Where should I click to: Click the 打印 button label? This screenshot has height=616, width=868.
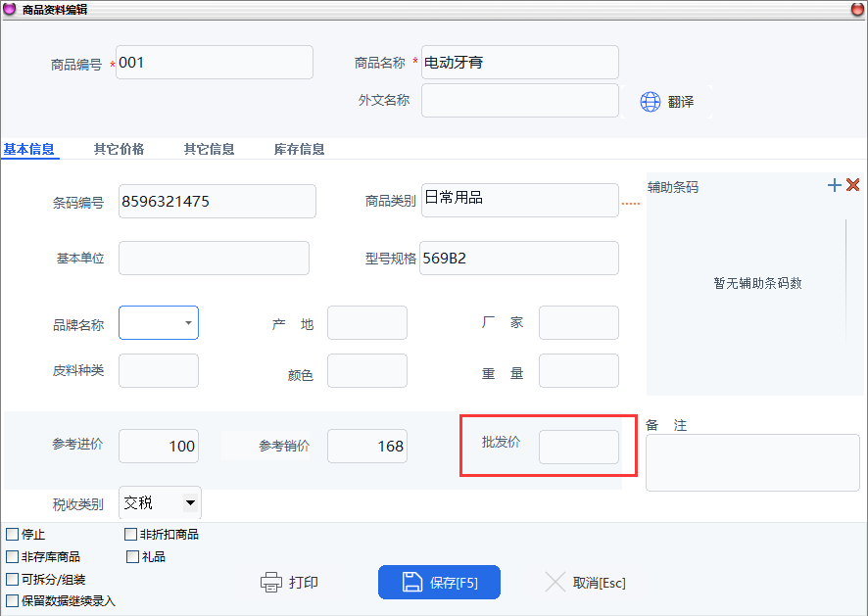[304, 583]
